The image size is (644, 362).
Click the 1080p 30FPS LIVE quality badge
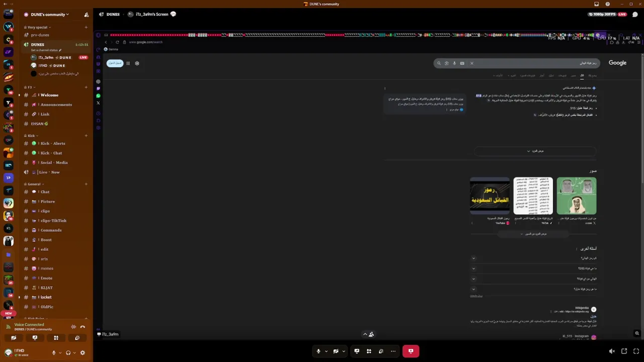[608, 14]
